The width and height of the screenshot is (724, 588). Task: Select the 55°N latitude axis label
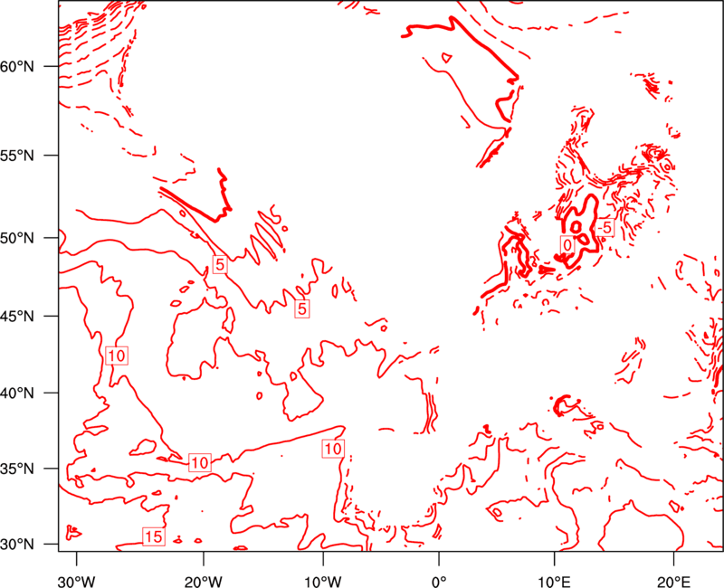tap(17, 156)
